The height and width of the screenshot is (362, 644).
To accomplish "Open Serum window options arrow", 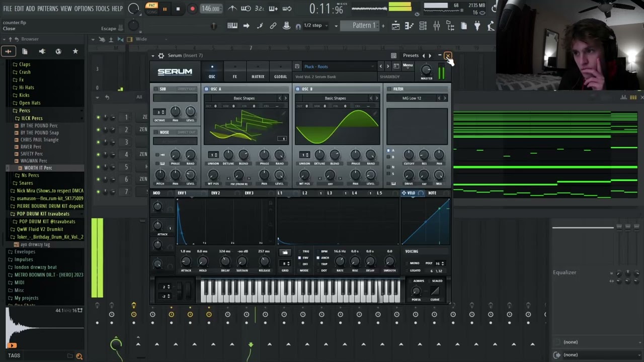I will (153, 55).
